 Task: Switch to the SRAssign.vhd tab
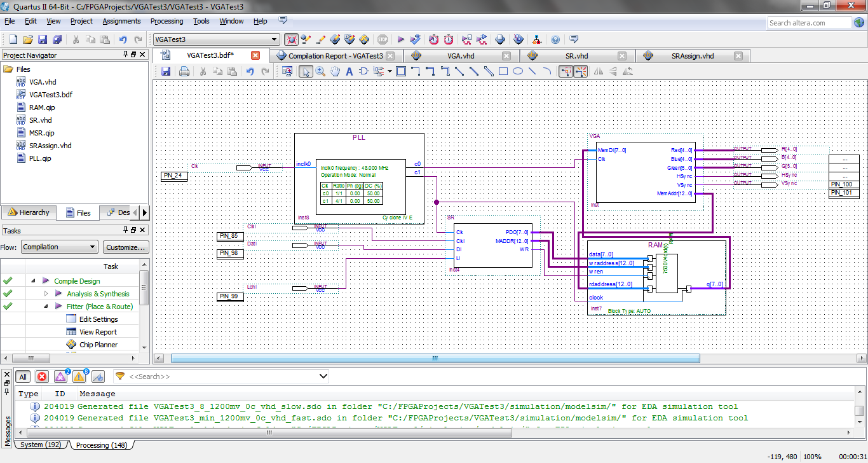pos(693,56)
